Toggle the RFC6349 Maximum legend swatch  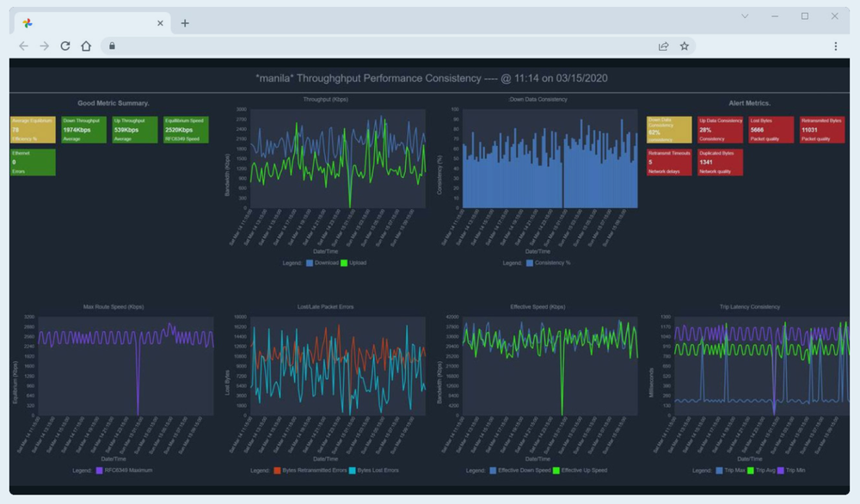pos(99,470)
